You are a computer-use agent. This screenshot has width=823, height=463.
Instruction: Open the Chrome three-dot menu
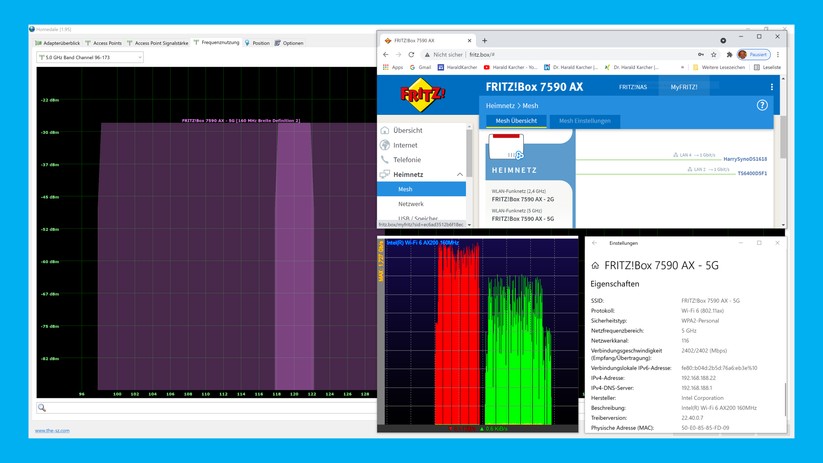tap(778, 55)
